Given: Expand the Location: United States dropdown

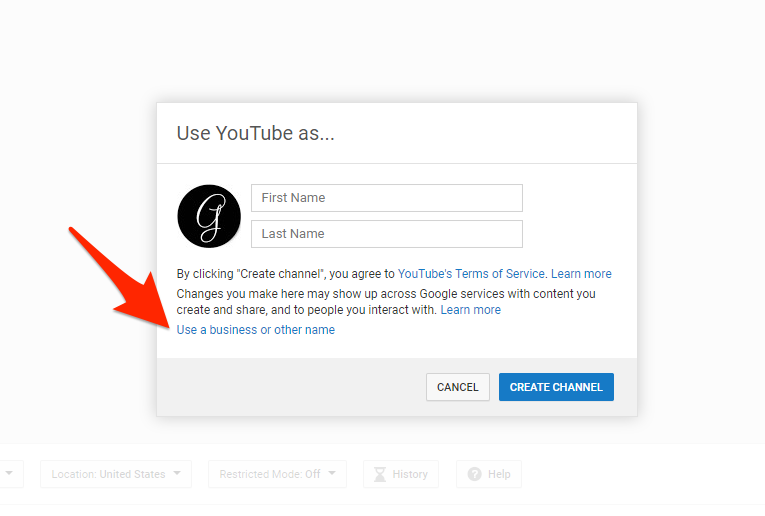Looking at the screenshot, I should 115,474.
